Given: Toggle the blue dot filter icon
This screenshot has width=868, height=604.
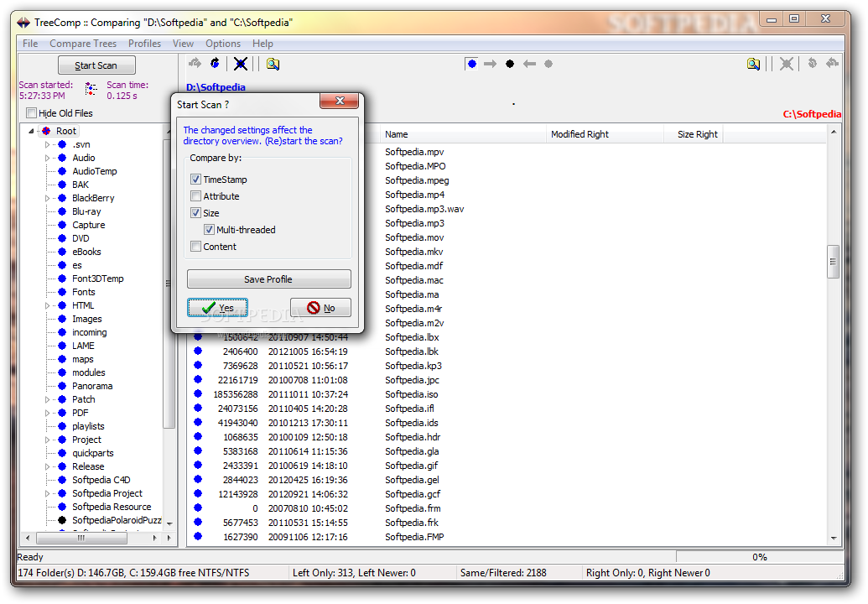Looking at the screenshot, I should point(471,64).
